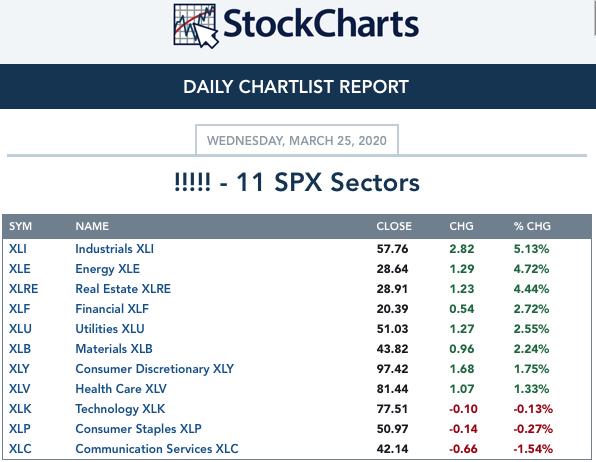Open the Technology XLK link

tap(120, 409)
